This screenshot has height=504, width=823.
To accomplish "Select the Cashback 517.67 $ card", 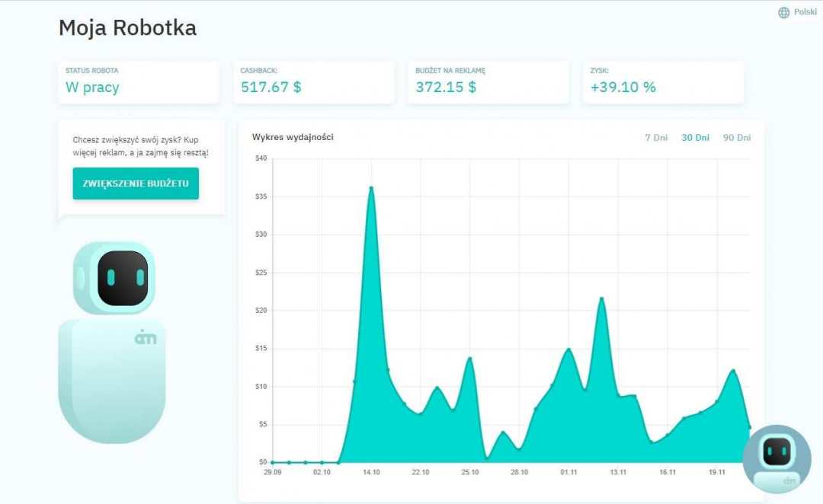I will pos(314,82).
